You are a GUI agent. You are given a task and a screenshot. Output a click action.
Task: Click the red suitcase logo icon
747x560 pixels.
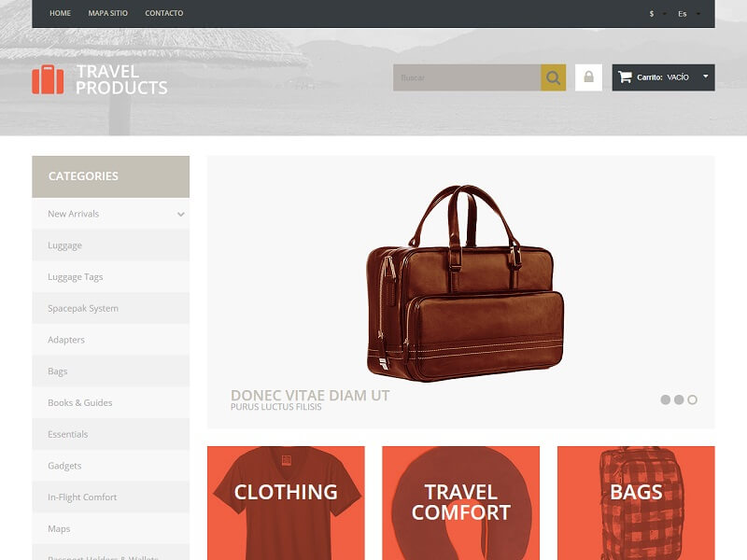coord(48,79)
